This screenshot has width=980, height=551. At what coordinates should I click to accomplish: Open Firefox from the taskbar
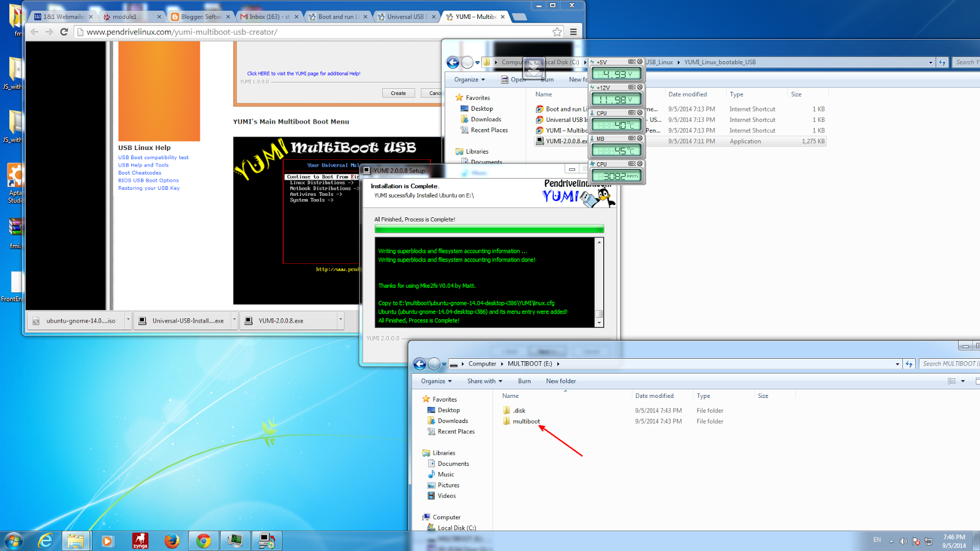click(x=172, y=541)
